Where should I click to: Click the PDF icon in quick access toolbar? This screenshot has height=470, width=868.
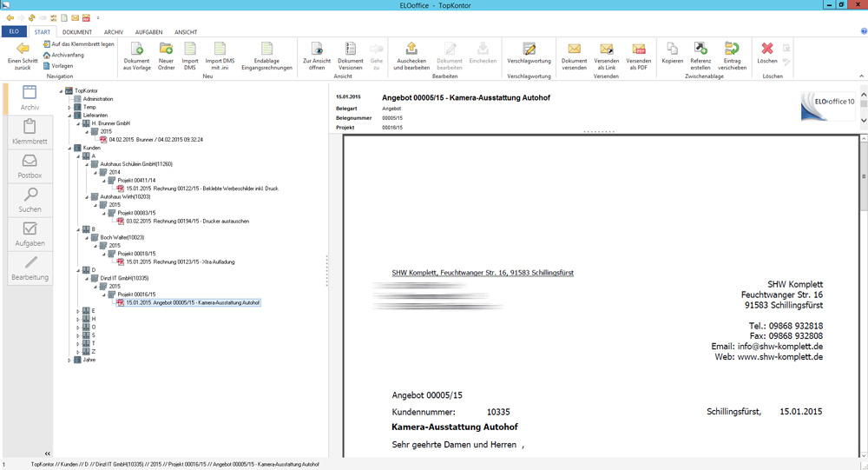pyautogui.click(x=86, y=17)
